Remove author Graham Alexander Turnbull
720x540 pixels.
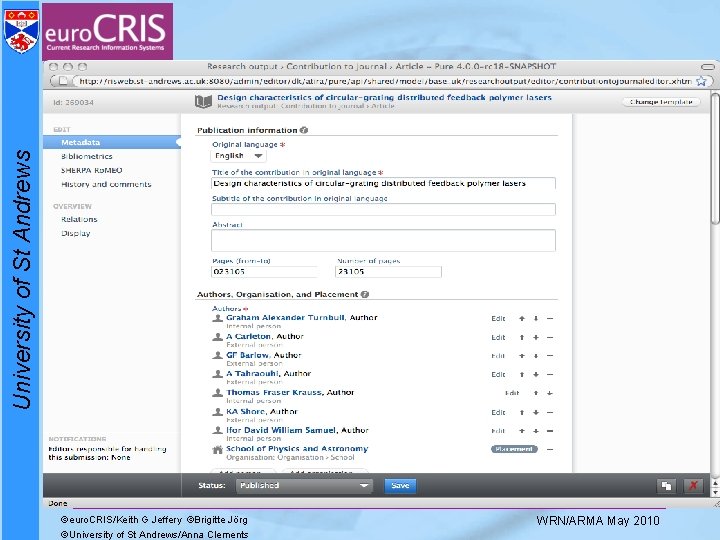pos(550,318)
